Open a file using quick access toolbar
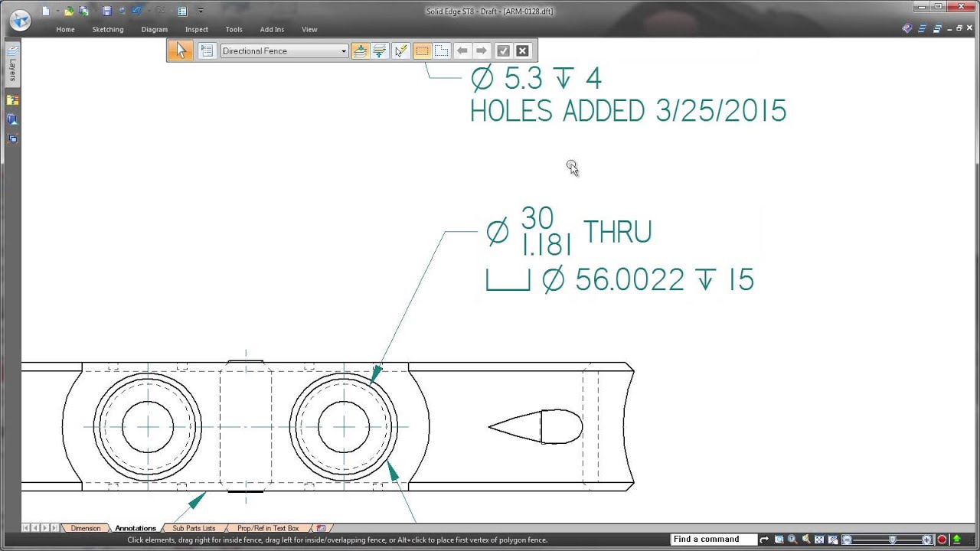Screen dimensions: 980x551 (x=70, y=11)
